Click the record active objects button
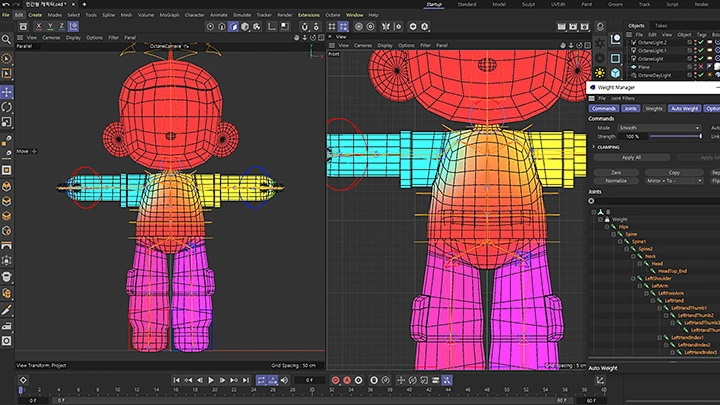This screenshot has width=720, height=405. tap(336, 380)
